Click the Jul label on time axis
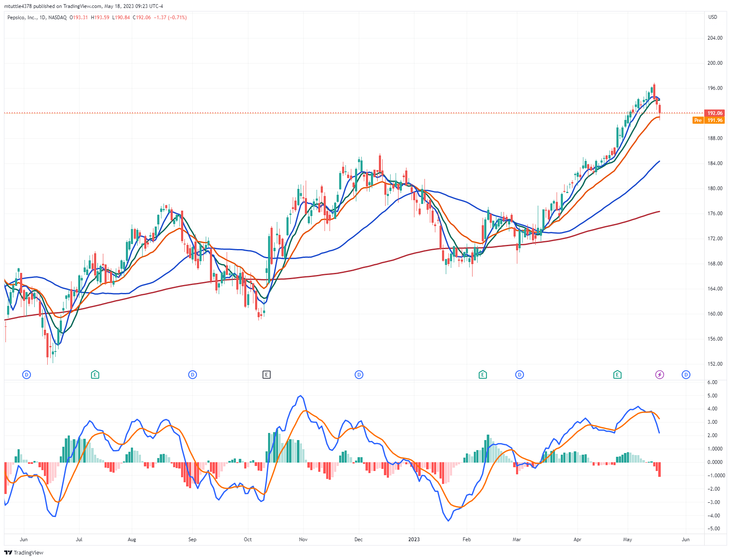731x560 pixels. pyautogui.click(x=79, y=540)
